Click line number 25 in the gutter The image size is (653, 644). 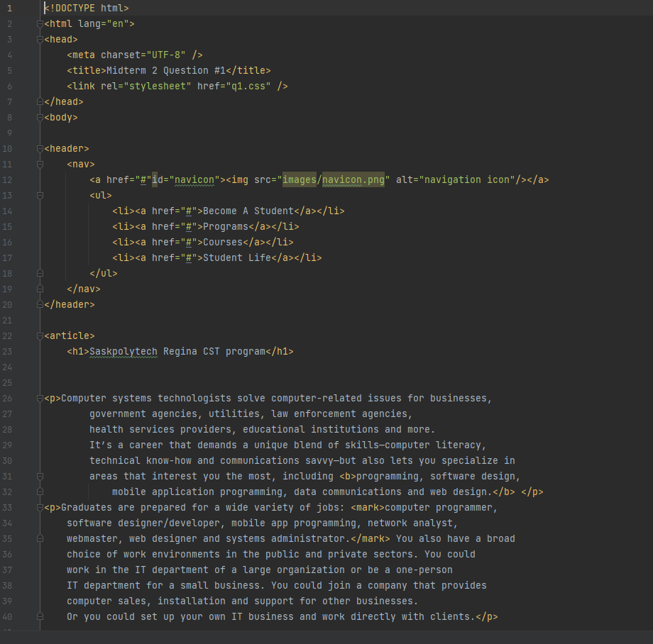pyautogui.click(x=7, y=383)
